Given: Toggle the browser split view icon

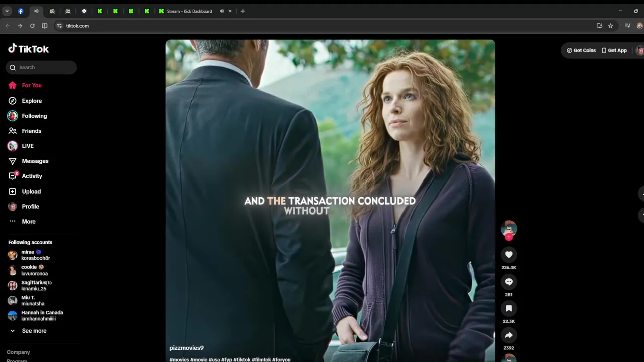Looking at the screenshot, I should point(45,26).
